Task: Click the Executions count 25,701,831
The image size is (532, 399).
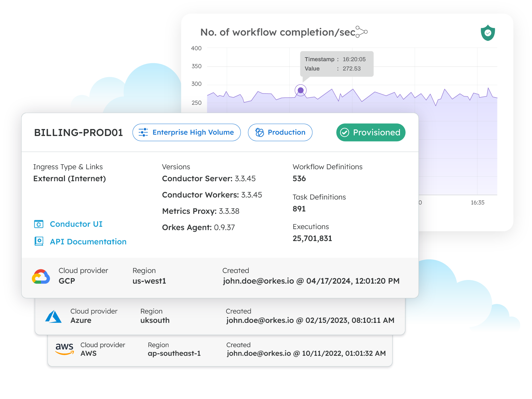Action: tap(312, 238)
